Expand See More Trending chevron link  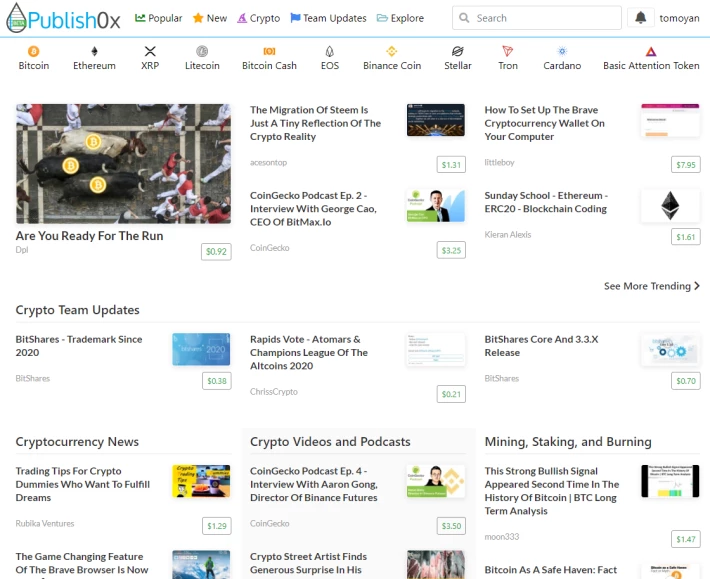pyautogui.click(x=652, y=286)
